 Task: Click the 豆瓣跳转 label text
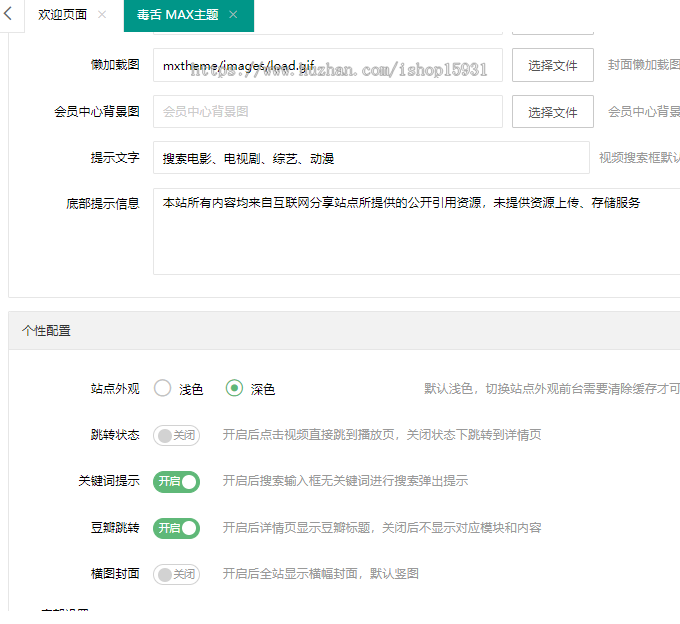(115, 528)
